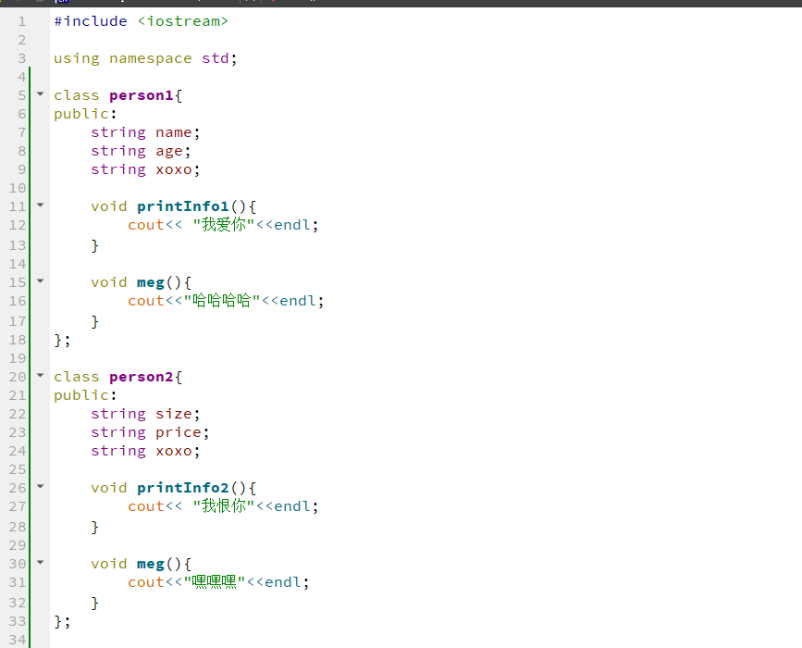This screenshot has width=802, height=648.
Task: Collapse the class person1 fold arrow
Action: pos(40,94)
